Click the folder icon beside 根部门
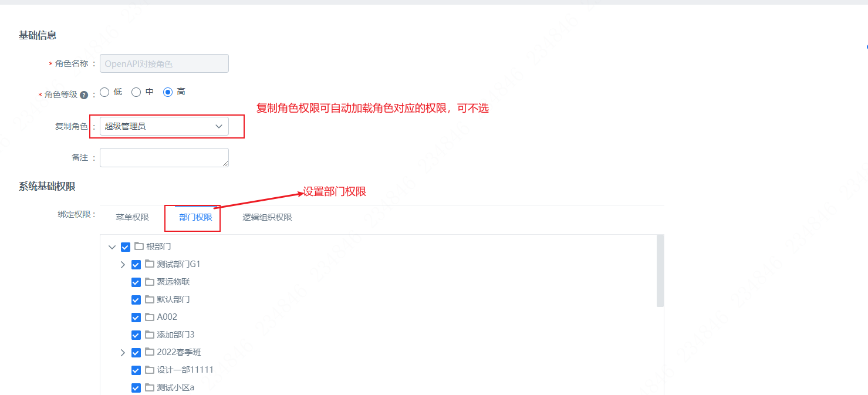 pos(139,247)
